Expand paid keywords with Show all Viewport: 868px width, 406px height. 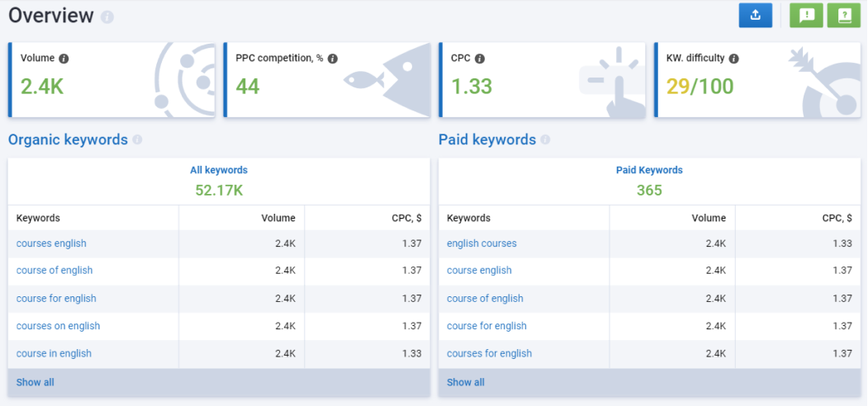466,382
